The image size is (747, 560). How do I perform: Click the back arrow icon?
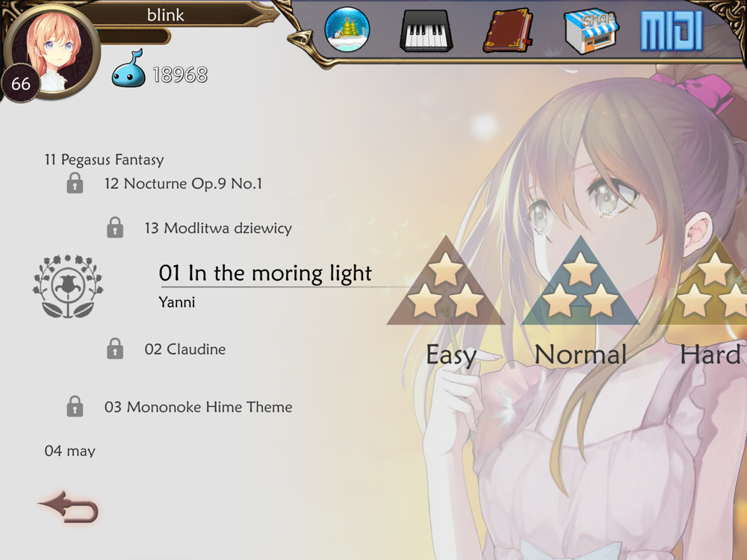coord(68,507)
